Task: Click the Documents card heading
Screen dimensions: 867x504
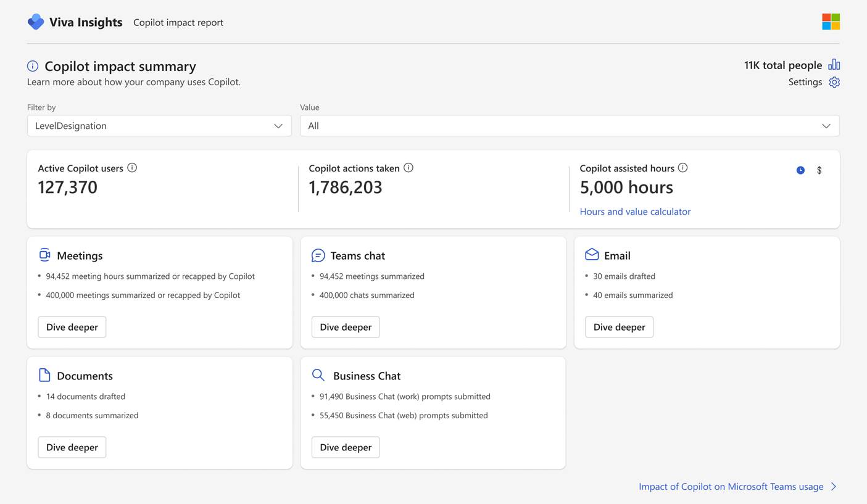Action: click(85, 376)
